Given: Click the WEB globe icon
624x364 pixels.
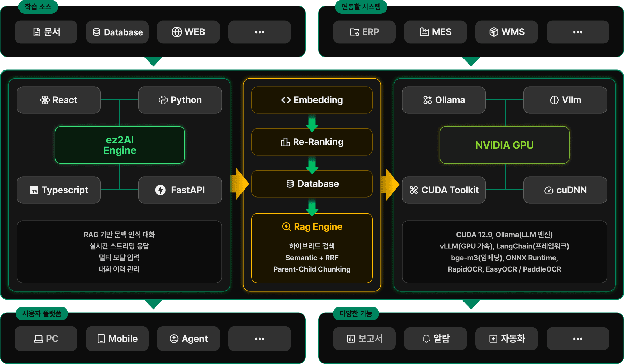Looking at the screenshot, I should click(177, 32).
